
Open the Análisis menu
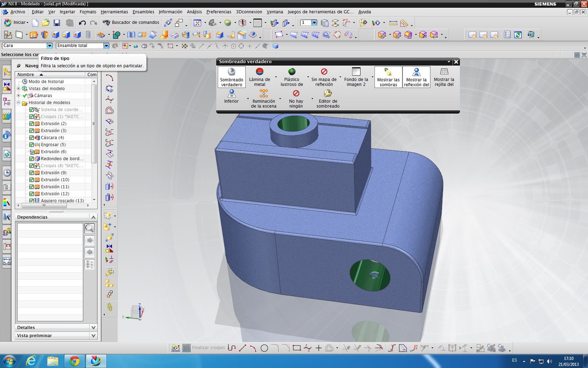click(x=194, y=12)
